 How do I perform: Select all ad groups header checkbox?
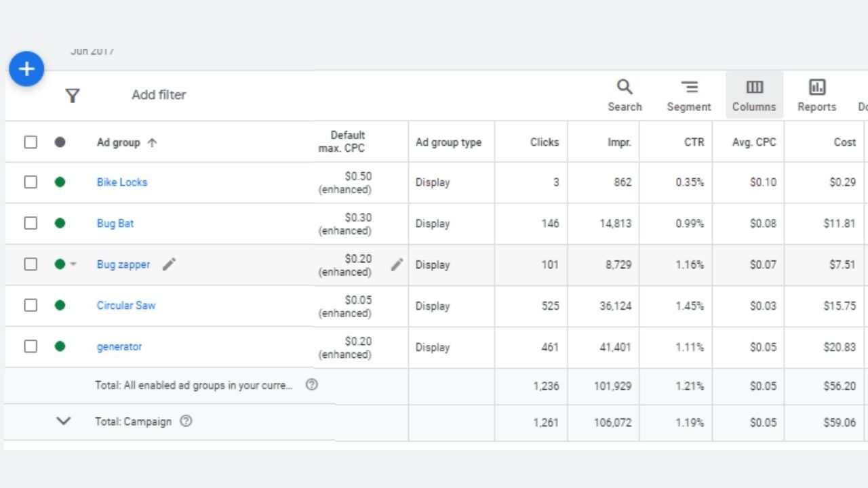[x=31, y=142]
